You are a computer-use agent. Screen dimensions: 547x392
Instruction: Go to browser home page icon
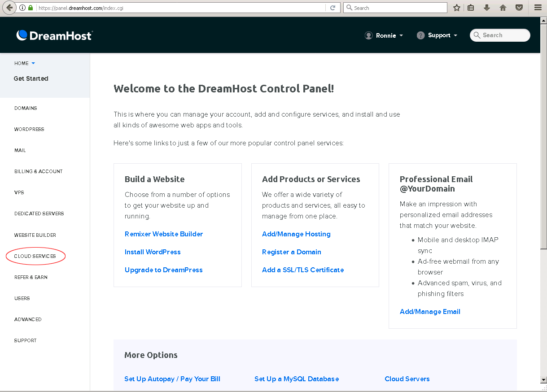503,8
